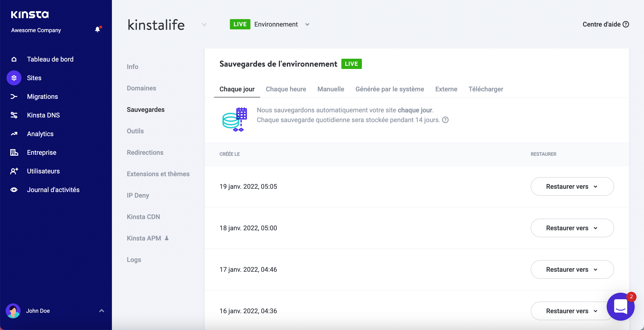Click the Migrations icon in sidebar
The width and height of the screenshot is (644, 330).
pos(14,96)
